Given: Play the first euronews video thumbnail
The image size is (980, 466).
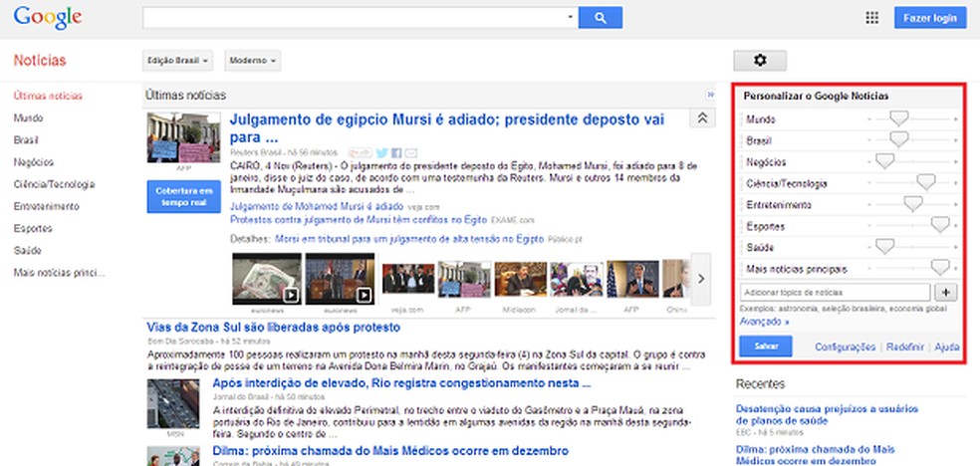Looking at the screenshot, I should 266,279.
